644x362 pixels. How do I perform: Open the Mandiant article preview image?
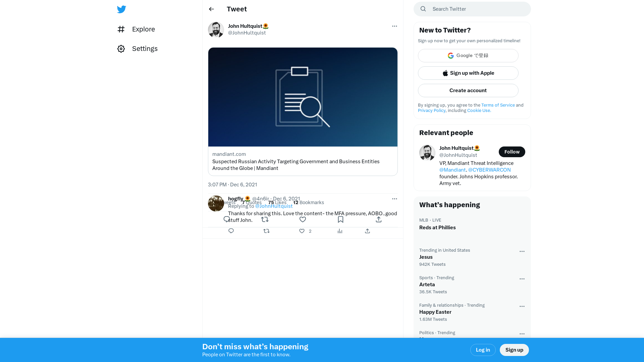(303, 97)
